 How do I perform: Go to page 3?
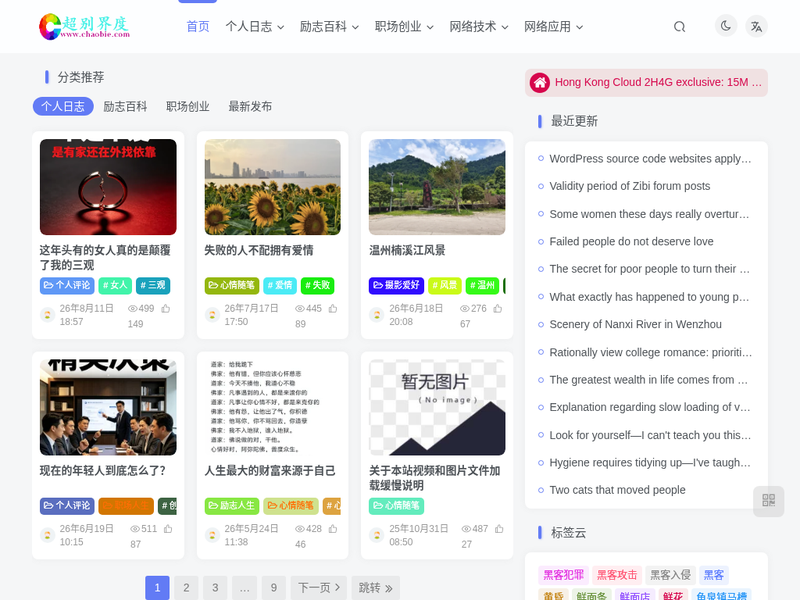coord(215,588)
